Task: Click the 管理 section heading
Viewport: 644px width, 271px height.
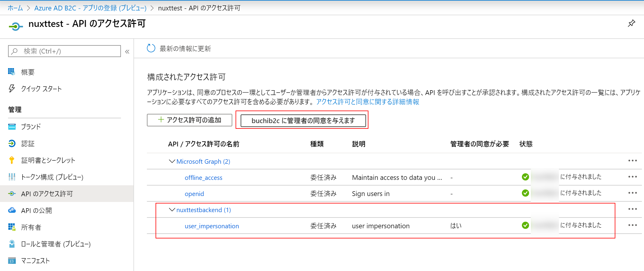Action: tap(15, 110)
